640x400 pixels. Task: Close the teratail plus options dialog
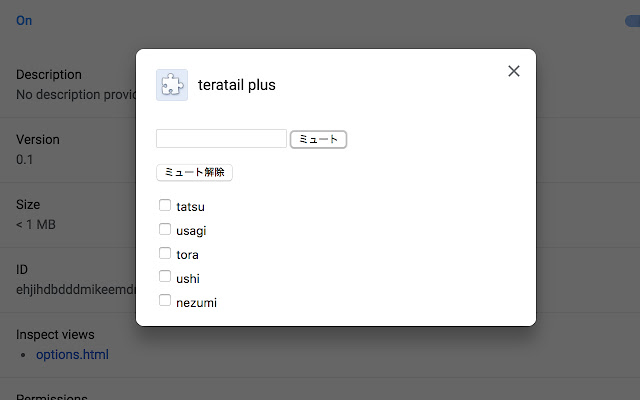point(514,71)
